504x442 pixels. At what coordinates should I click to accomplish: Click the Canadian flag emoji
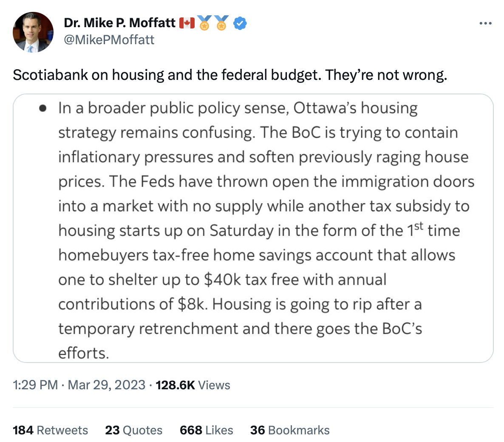(x=187, y=23)
